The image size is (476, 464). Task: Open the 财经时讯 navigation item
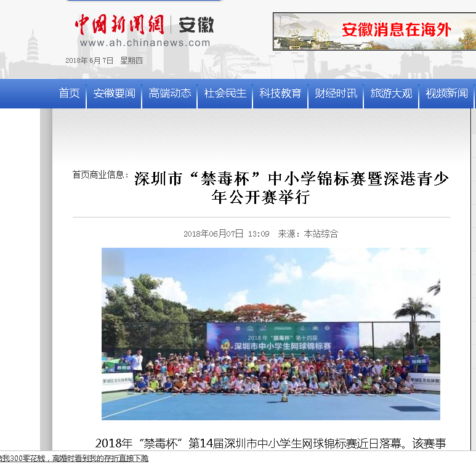tap(336, 94)
